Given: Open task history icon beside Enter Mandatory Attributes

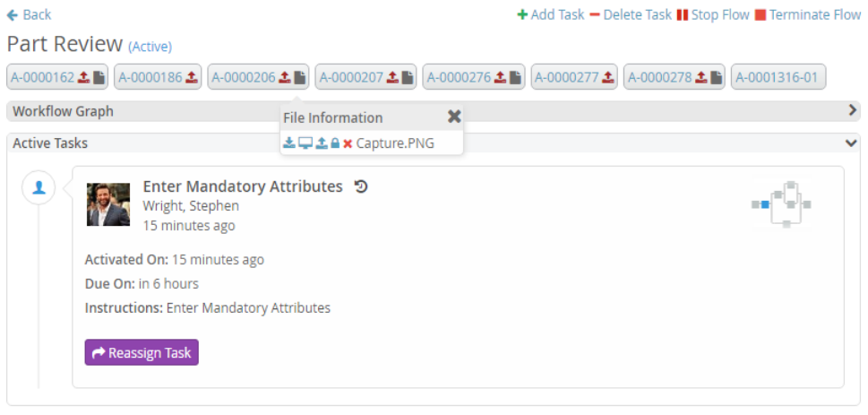Looking at the screenshot, I should tap(361, 186).
